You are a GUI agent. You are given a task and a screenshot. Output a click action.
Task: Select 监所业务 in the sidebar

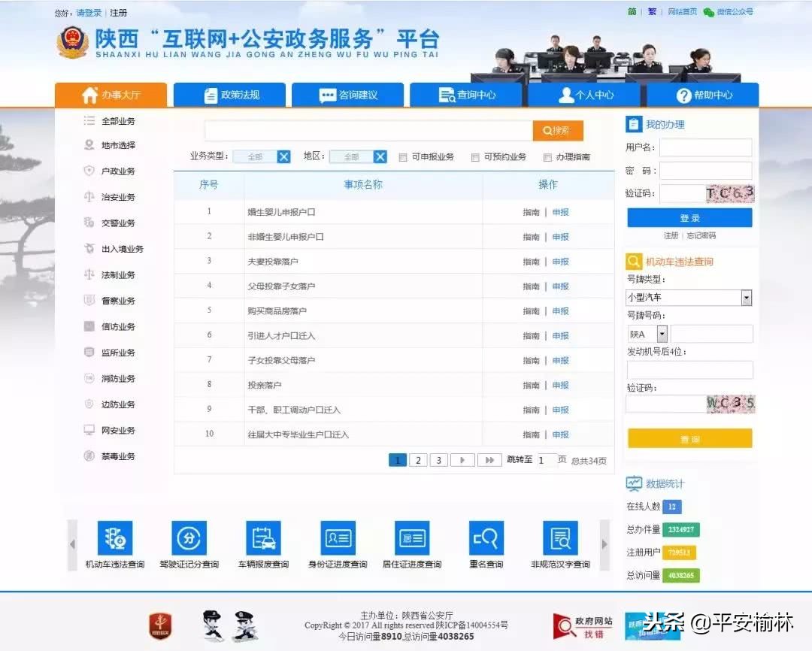118,352
